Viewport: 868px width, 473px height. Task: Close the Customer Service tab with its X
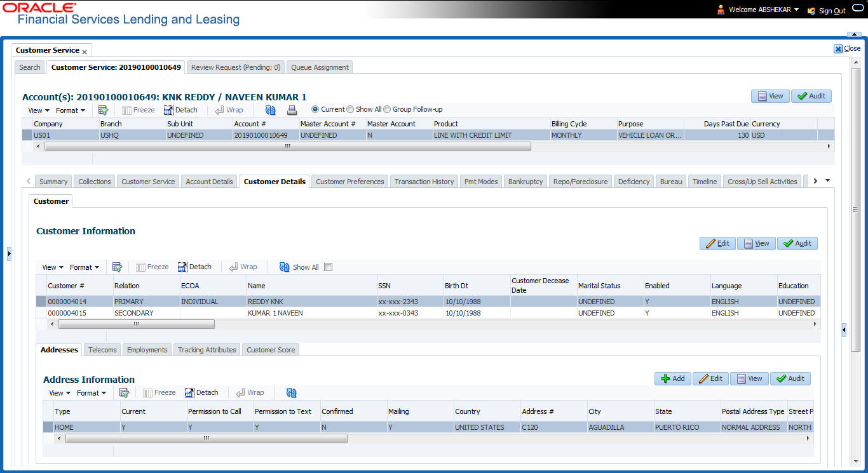tap(85, 51)
